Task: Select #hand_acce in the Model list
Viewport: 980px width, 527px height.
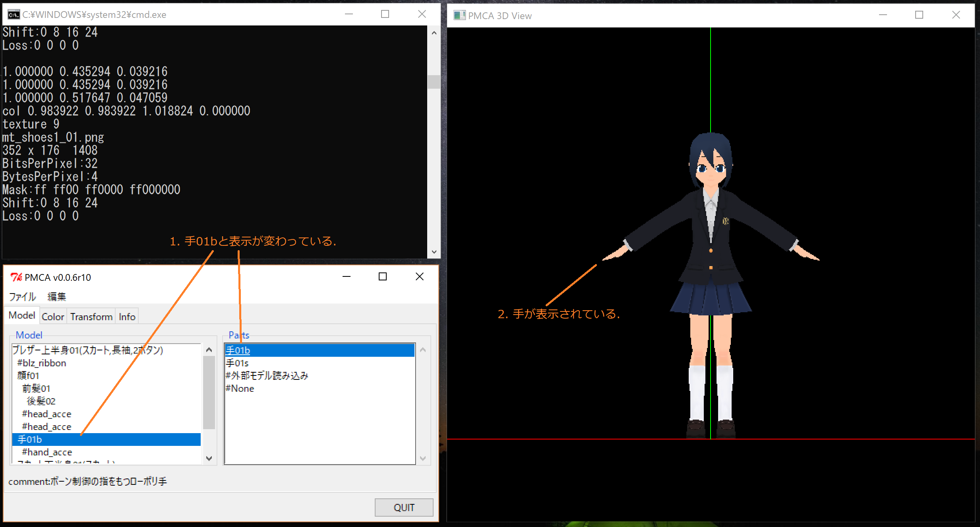Action: tap(107, 452)
